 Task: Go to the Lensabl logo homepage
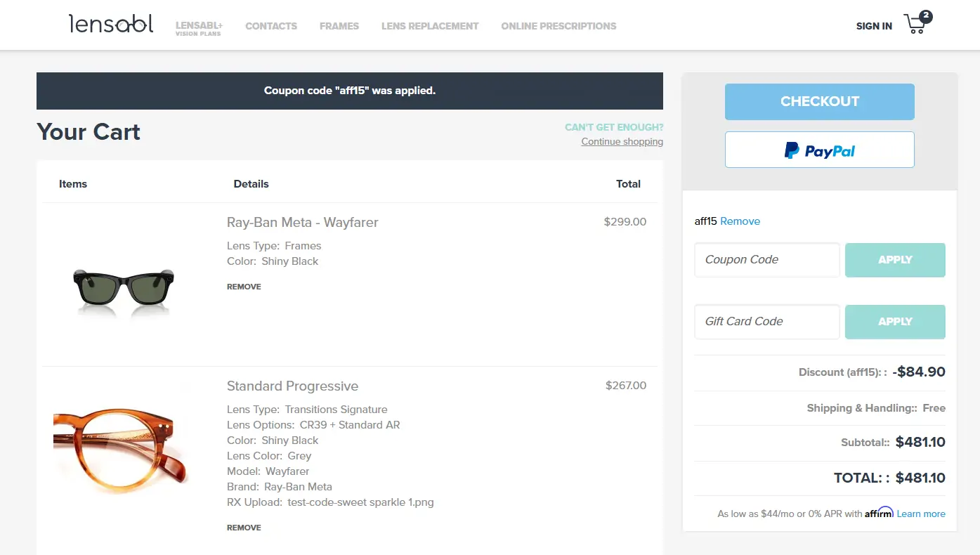point(111,24)
